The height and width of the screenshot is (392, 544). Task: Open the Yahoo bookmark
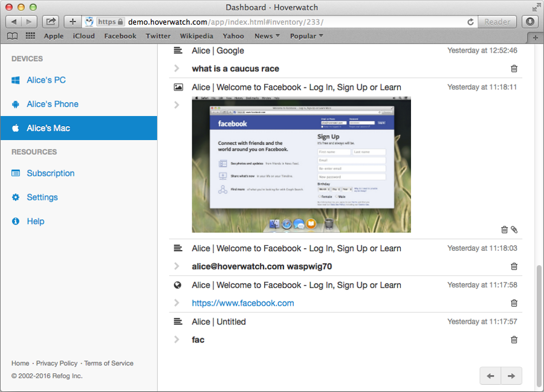pos(233,36)
